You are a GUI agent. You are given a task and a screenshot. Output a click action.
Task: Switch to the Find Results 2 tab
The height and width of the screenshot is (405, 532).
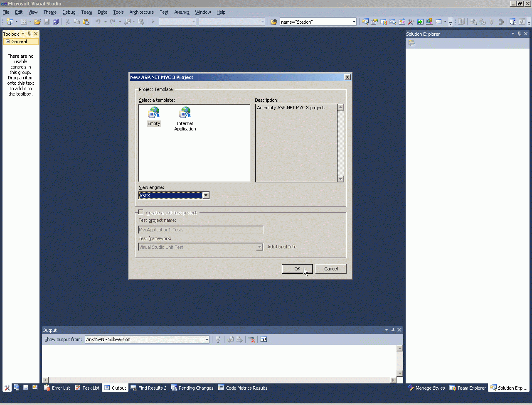(148, 388)
